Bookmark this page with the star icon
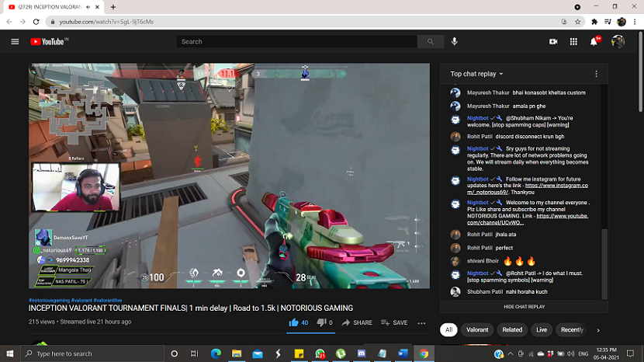The height and width of the screenshot is (362, 644). (x=578, y=22)
